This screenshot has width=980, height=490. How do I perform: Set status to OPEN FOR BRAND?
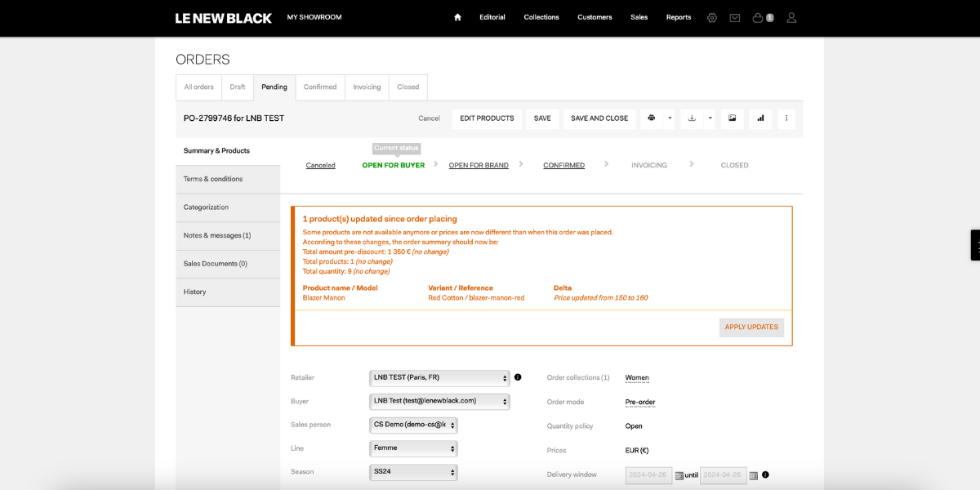click(x=479, y=166)
